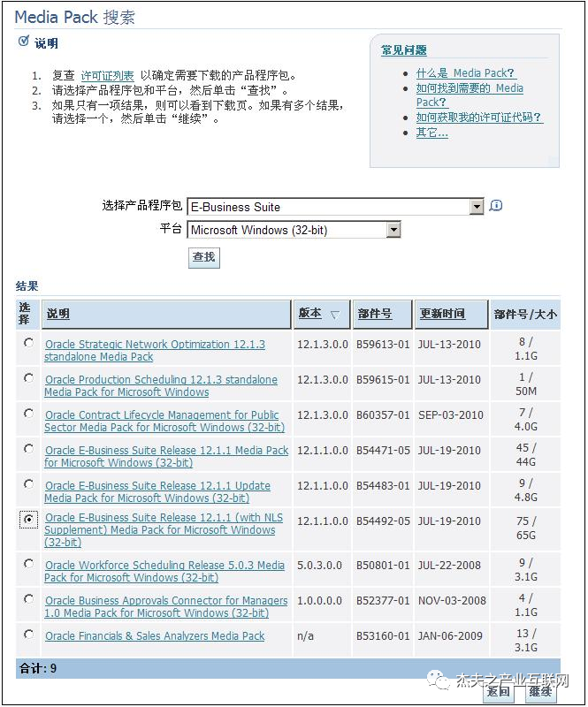Viewport: 588px width, 707px height.
Task: Open the 如何找到需要的 Media Pack? link
Action: (470, 95)
